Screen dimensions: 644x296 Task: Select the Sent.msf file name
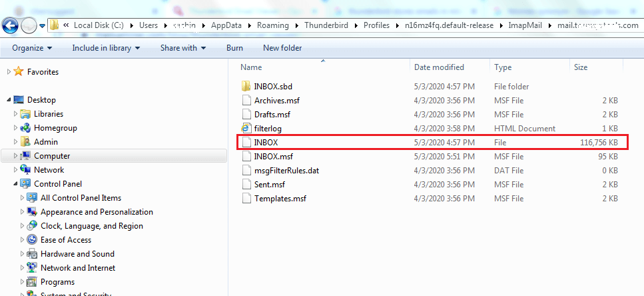(270, 184)
